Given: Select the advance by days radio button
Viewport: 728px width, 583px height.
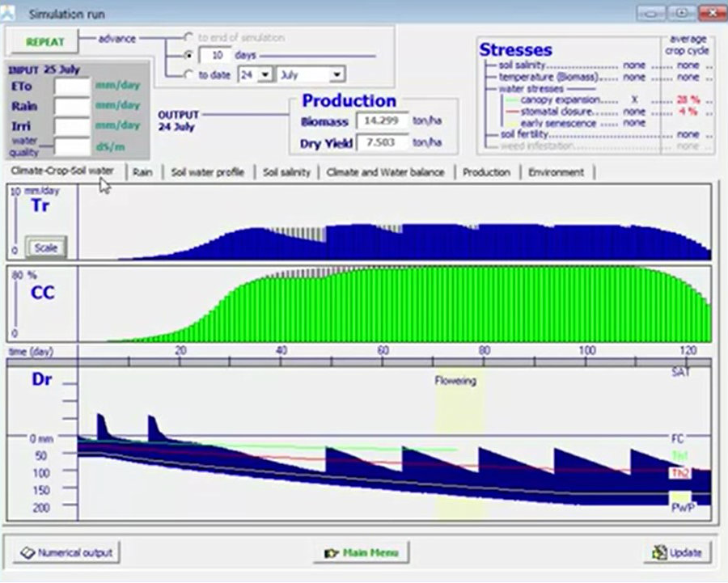Looking at the screenshot, I should click(188, 56).
